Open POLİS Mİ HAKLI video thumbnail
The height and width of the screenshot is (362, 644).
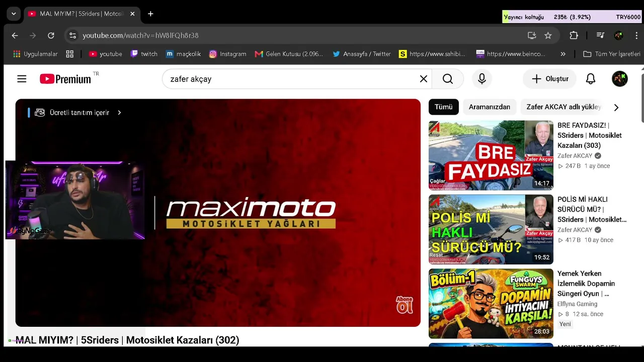tap(491, 230)
